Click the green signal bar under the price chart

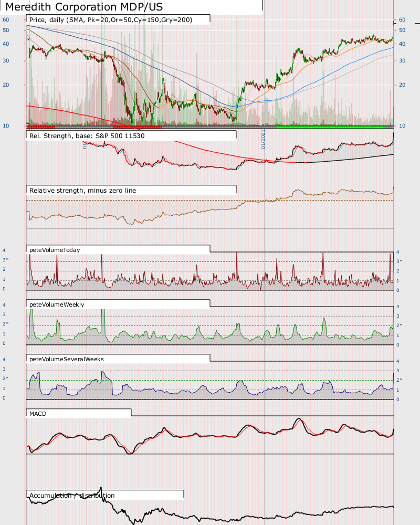click(331, 127)
